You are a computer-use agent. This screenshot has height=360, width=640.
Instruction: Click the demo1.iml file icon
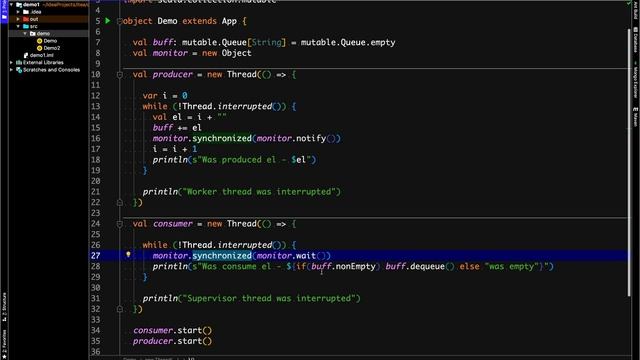26,55
